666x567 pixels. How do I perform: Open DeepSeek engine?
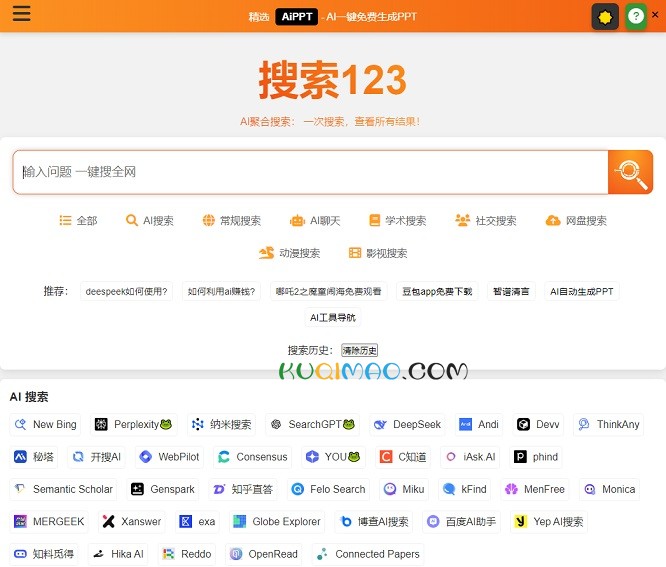407,424
